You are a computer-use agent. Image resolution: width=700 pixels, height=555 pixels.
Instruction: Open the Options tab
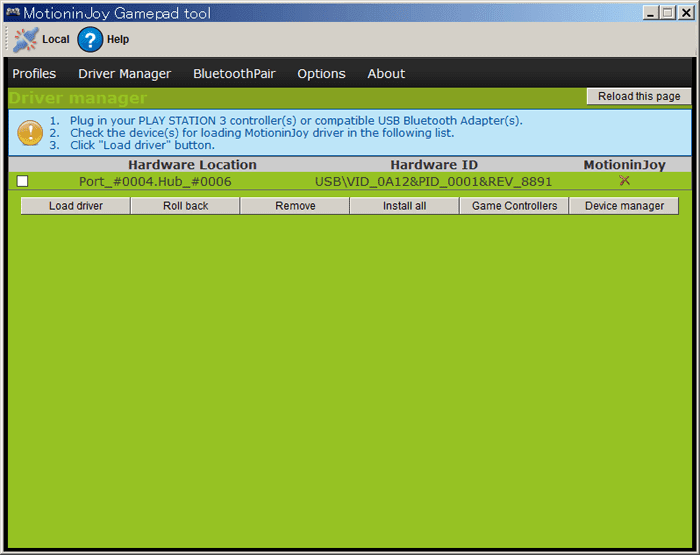point(321,74)
